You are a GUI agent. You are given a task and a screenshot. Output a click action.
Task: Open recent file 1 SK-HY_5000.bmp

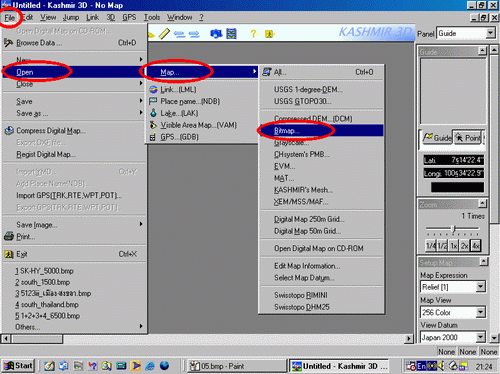(x=74, y=271)
